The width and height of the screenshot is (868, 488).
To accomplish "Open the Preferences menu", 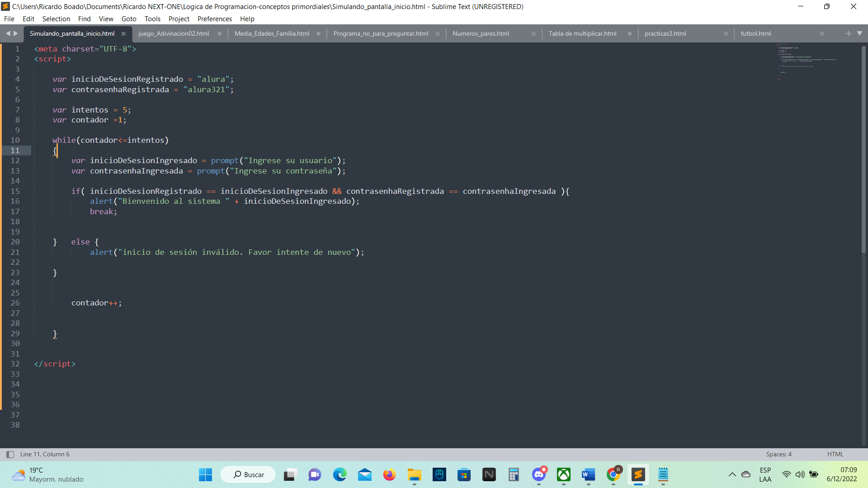I will pyautogui.click(x=215, y=19).
